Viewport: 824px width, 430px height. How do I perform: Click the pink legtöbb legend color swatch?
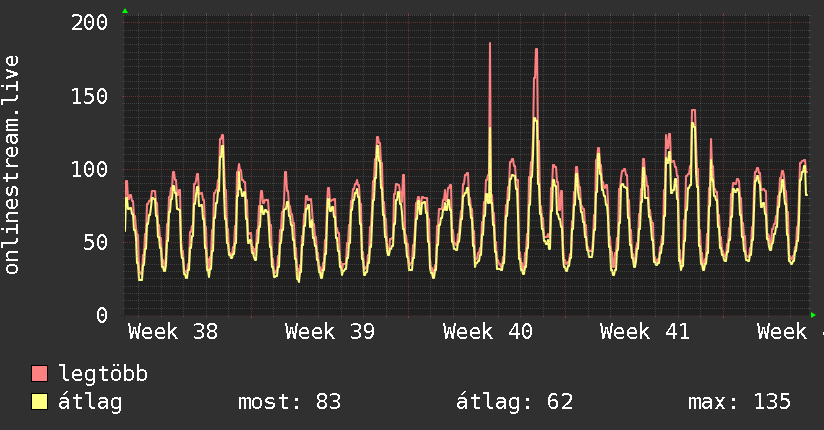(39, 374)
